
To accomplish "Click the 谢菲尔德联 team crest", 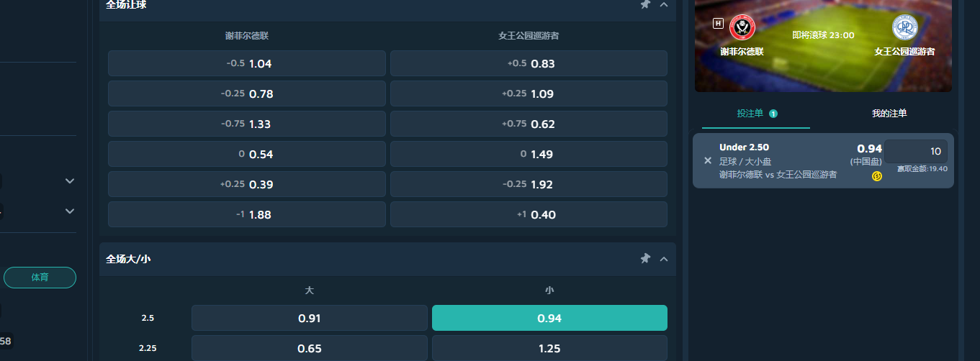I will click(742, 28).
